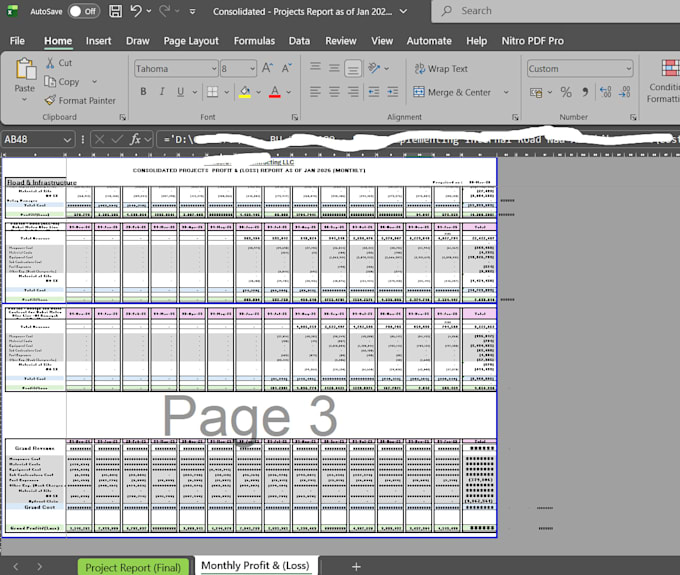
Task: Expand the Copy dropdown arrow
Action: click(94, 82)
